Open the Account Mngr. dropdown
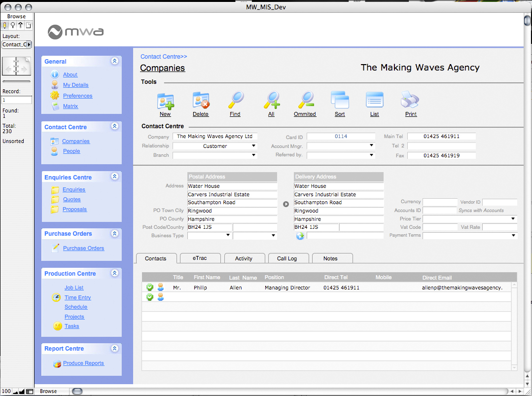Image resolution: width=532 pixels, height=396 pixels. (341, 146)
